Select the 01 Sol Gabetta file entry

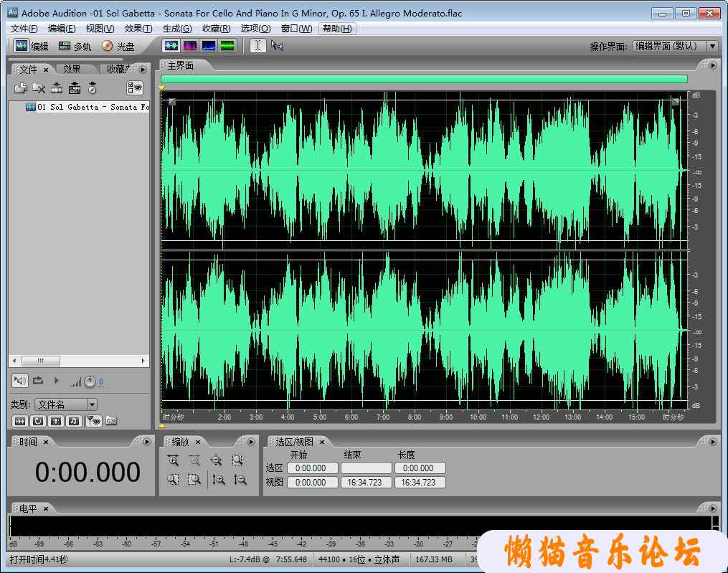[x=88, y=108]
